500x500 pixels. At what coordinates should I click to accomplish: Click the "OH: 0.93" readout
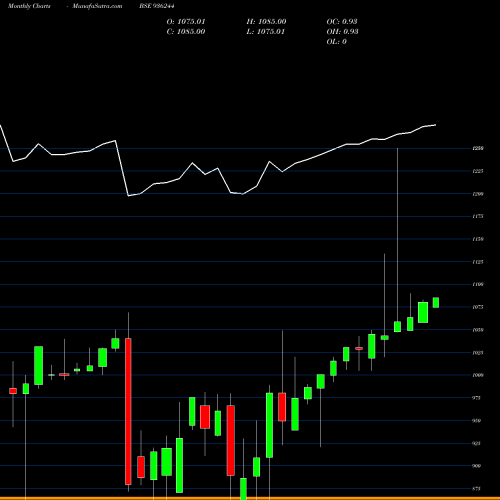click(343, 32)
